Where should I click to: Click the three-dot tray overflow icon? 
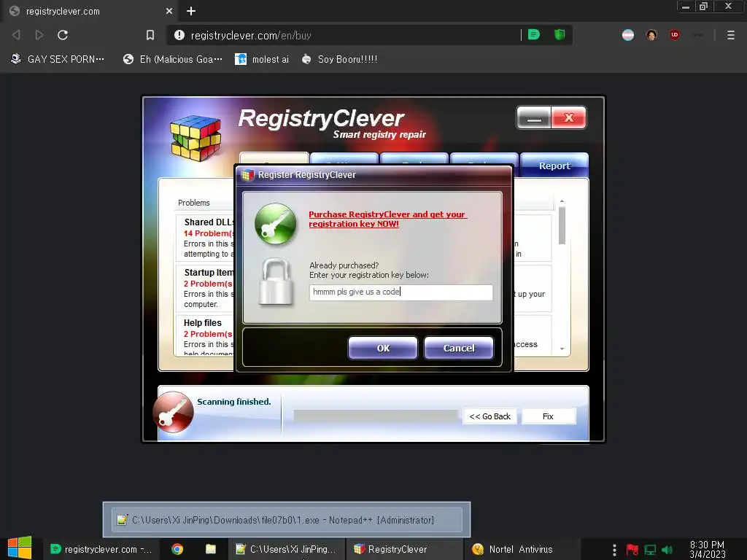pyautogui.click(x=614, y=550)
